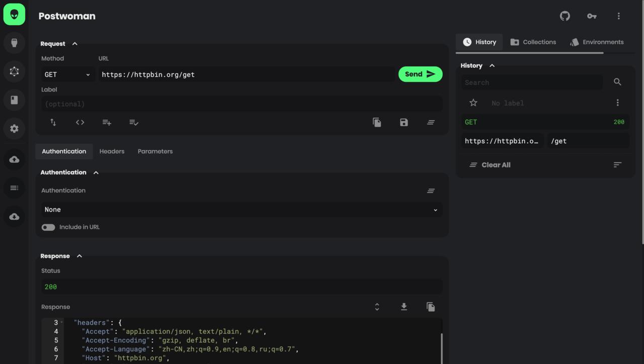Viewport: 644px width, 364px height.
Task: Click the list lines icon in the sidebar
Action: point(14,188)
